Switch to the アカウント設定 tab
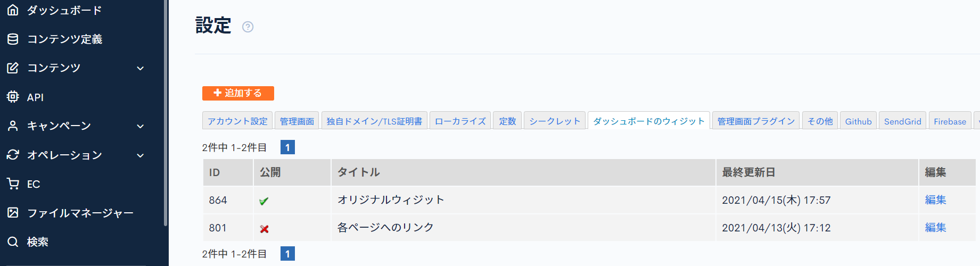The height and width of the screenshot is (266, 980). (x=237, y=121)
